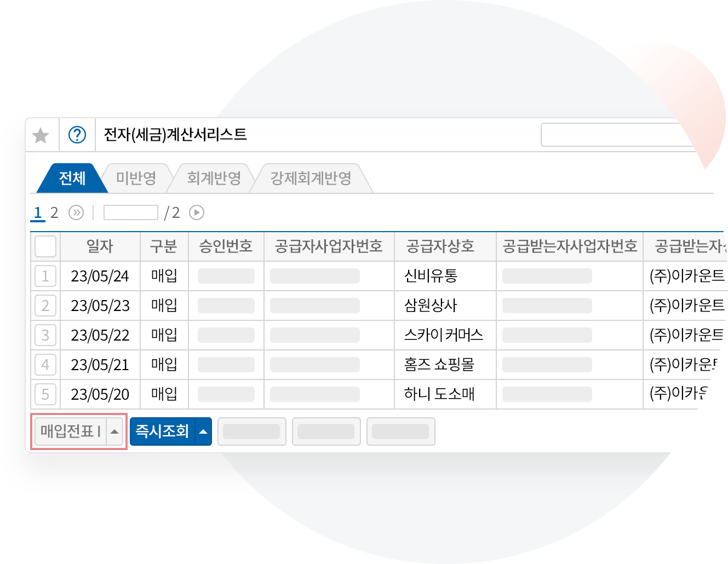Sort by the 일자 column header
Viewport: 728px width, 564px height.
pyautogui.click(x=100, y=246)
